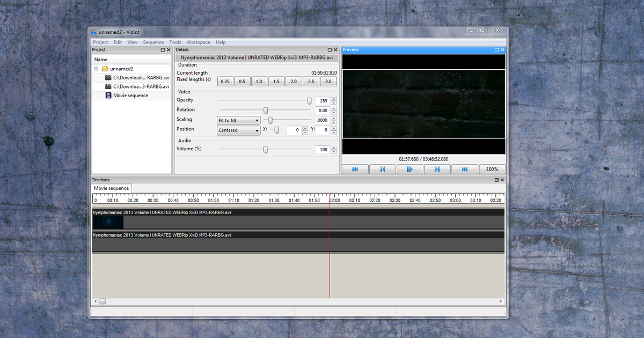Set fixed length to 2.0 seconds
The height and width of the screenshot is (338, 644).
294,82
